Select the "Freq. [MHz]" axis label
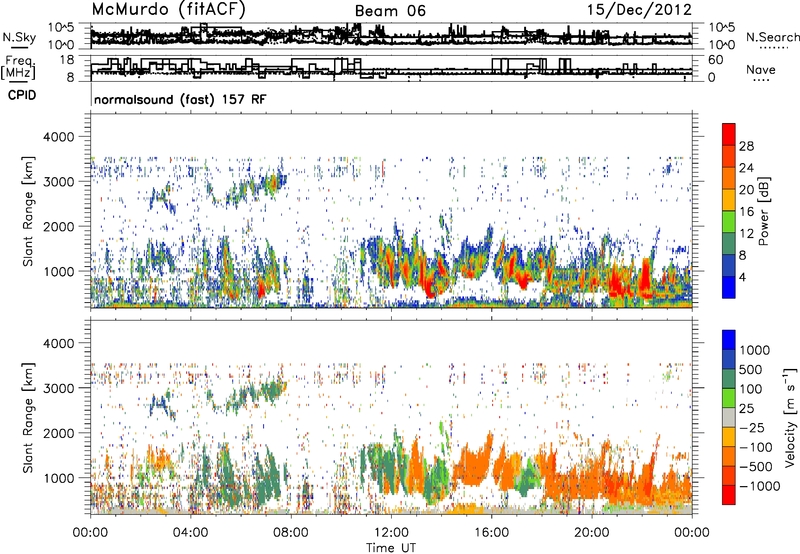Image resolution: width=800 pixels, height=554 pixels. (18, 67)
